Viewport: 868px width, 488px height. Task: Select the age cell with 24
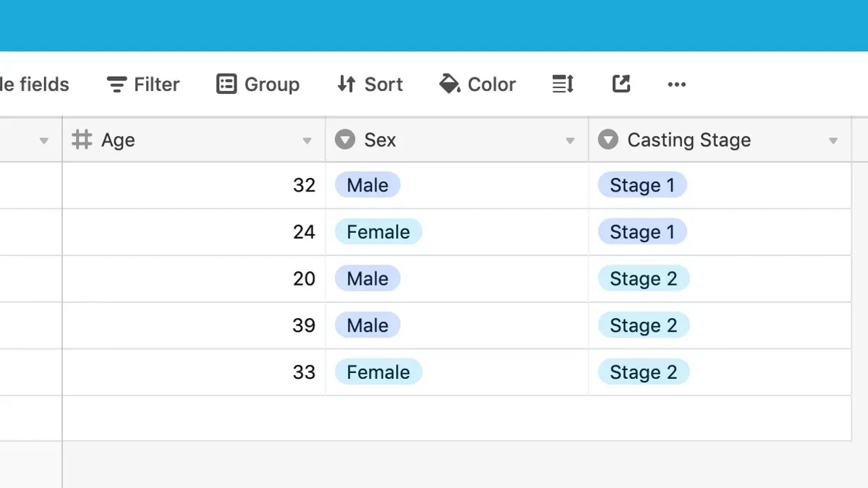194,232
